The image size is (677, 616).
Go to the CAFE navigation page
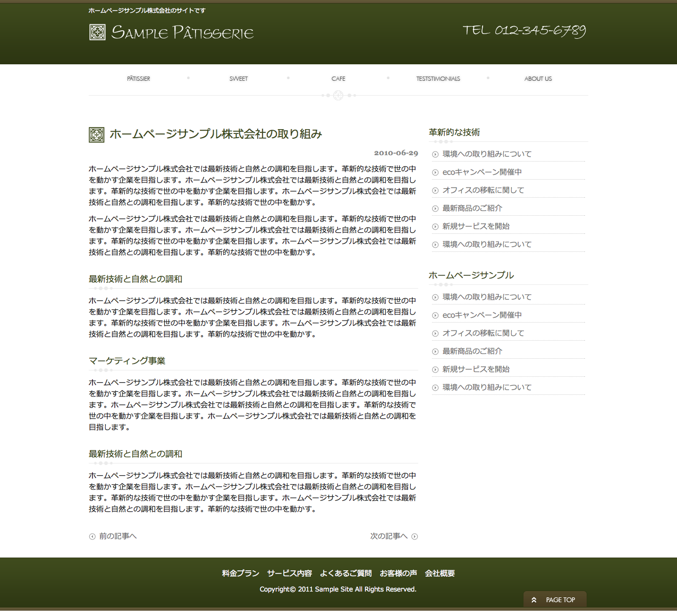point(338,79)
